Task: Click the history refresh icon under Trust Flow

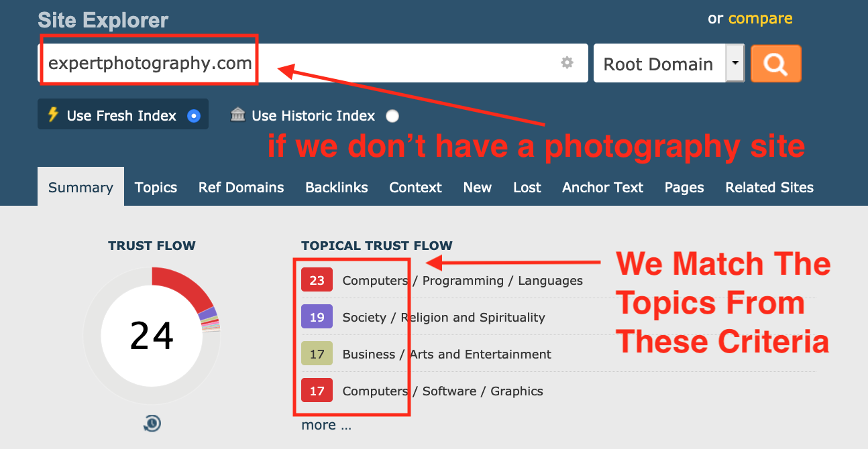Action: tap(152, 424)
